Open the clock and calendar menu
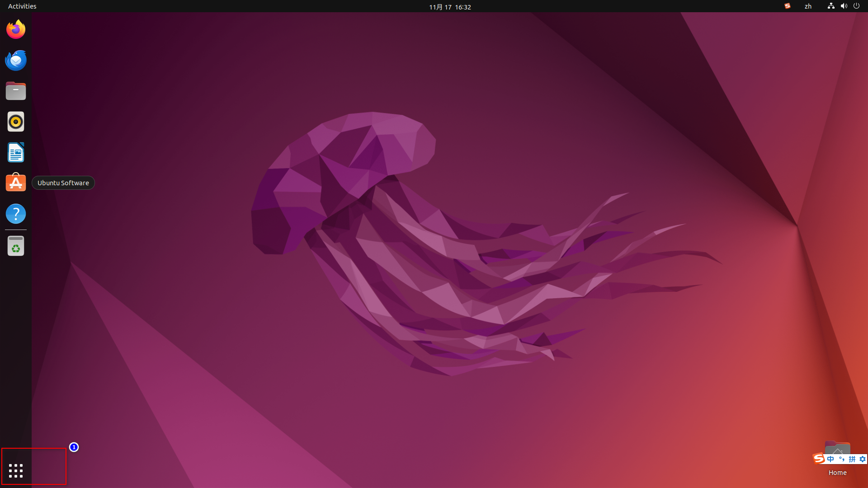The height and width of the screenshot is (488, 868). [x=450, y=7]
